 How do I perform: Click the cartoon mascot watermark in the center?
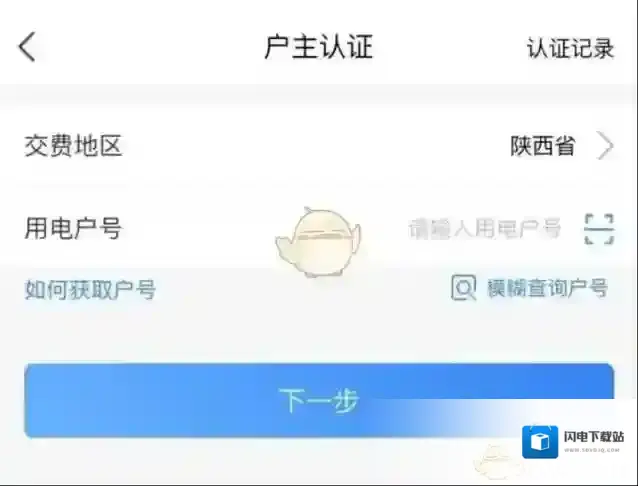(x=318, y=242)
